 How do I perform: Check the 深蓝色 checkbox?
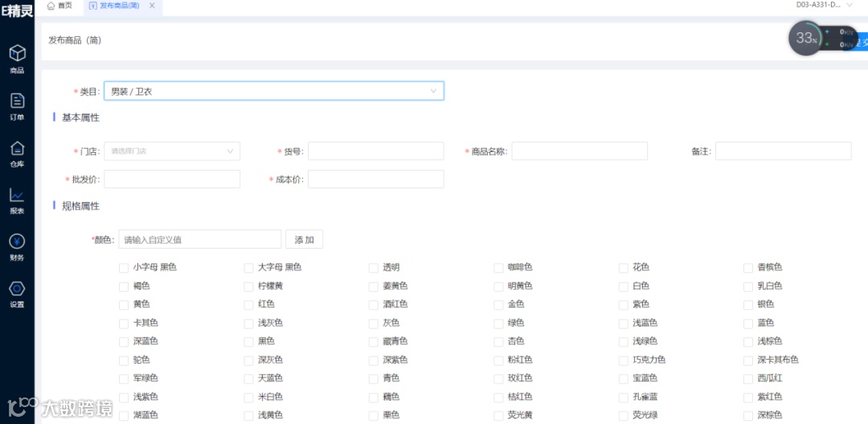tap(124, 341)
